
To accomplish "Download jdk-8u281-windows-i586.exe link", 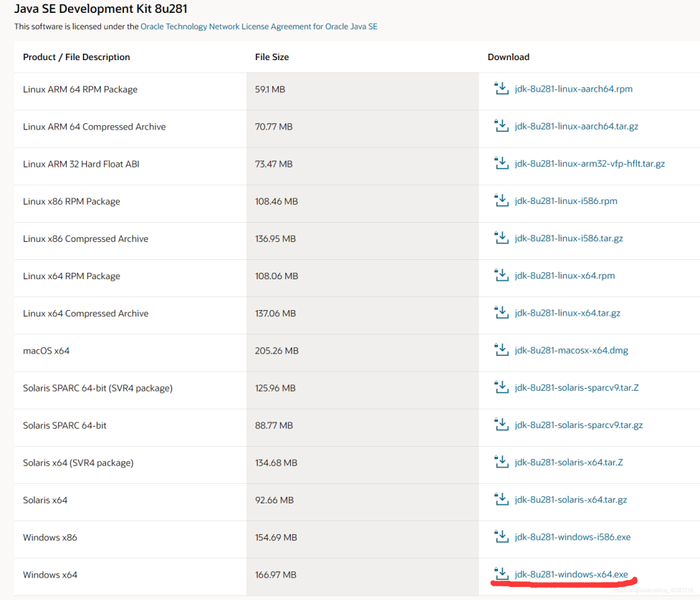I will pos(572,537).
